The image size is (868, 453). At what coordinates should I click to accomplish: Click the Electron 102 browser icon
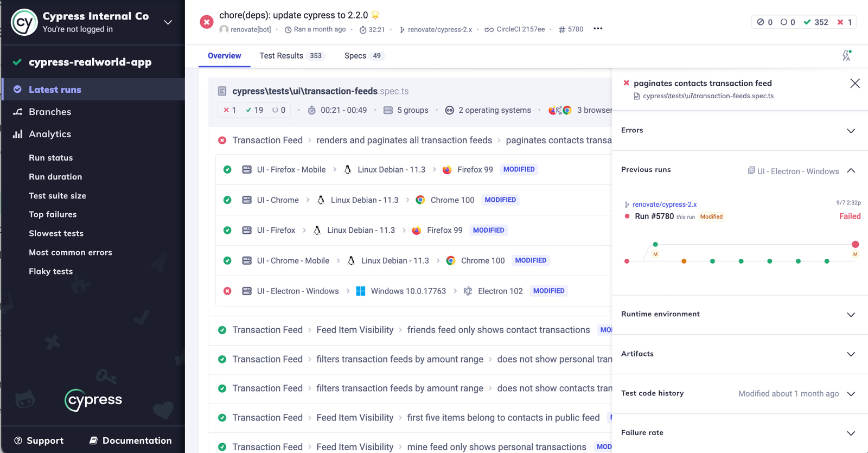coord(468,291)
